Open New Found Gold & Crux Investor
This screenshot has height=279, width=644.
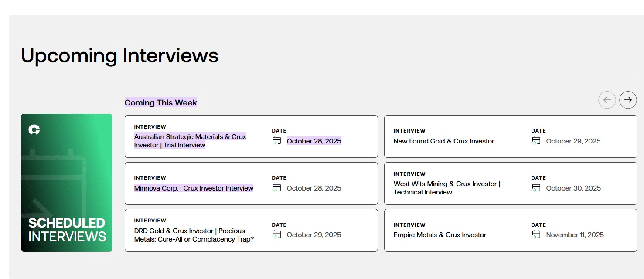[443, 141]
